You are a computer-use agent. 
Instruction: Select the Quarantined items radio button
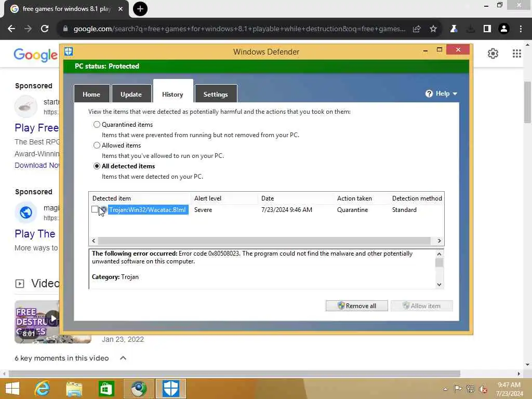pos(97,125)
